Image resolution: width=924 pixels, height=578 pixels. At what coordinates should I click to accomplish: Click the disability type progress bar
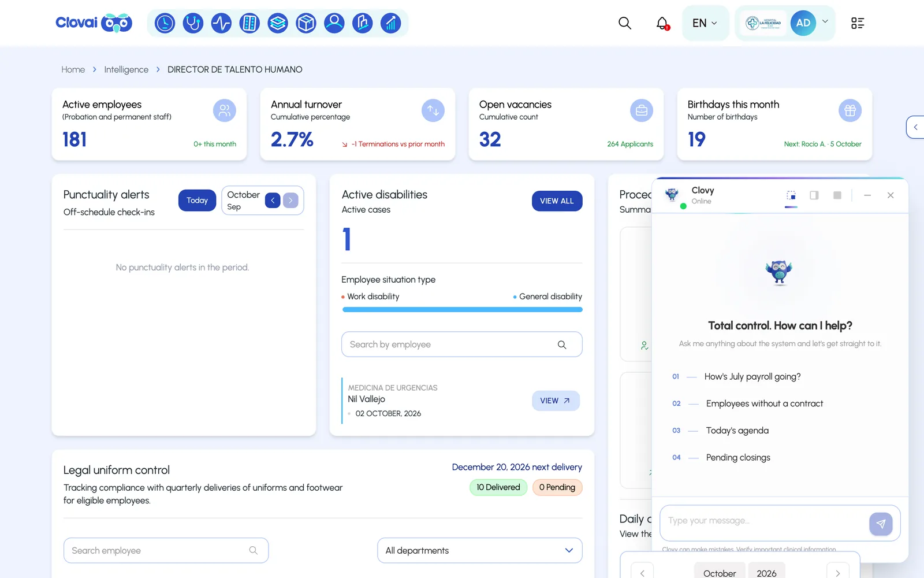pos(462,310)
